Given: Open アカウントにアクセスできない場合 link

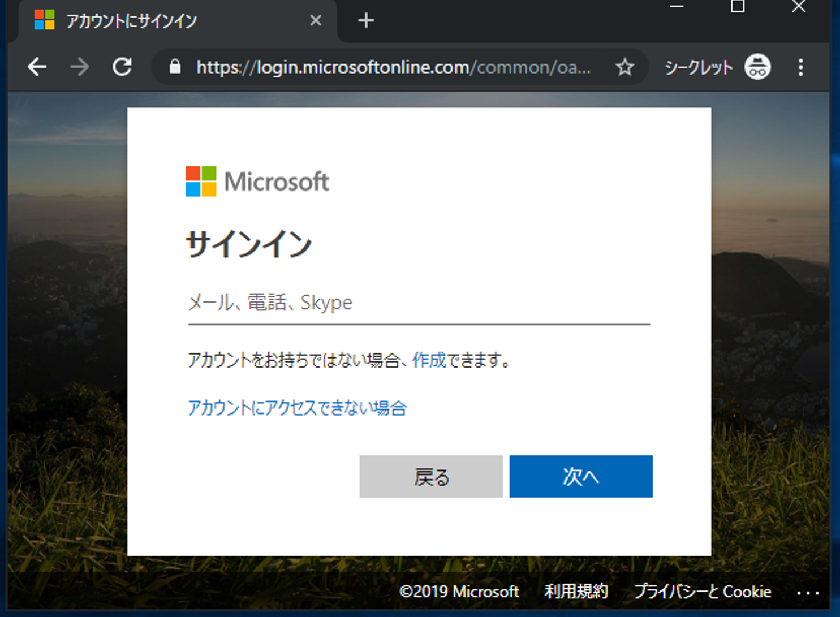Looking at the screenshot, I should point(297,408).
